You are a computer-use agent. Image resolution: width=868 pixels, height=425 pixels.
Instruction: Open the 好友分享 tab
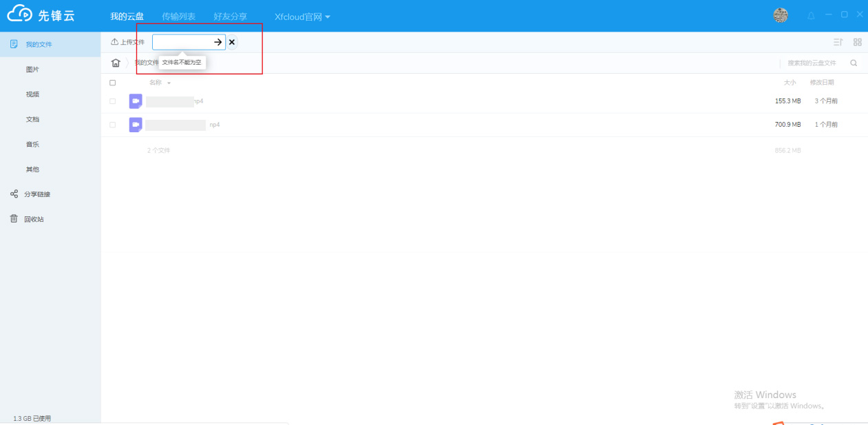pyautogui.click(x=230, y=17)
